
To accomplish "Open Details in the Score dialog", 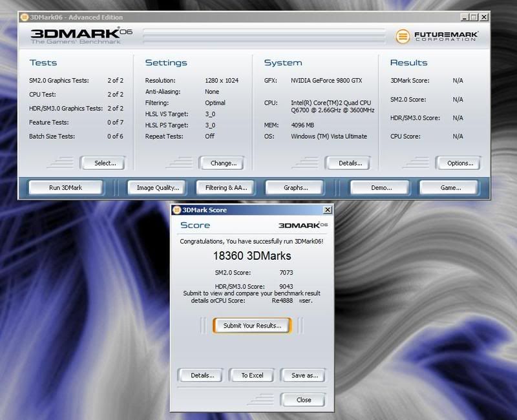I will [200, 375].
